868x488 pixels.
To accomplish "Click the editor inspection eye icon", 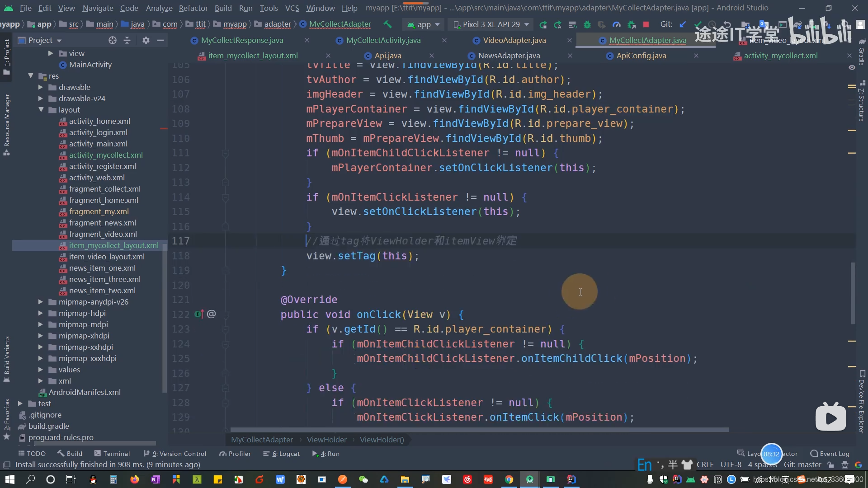I will (852, 67).
